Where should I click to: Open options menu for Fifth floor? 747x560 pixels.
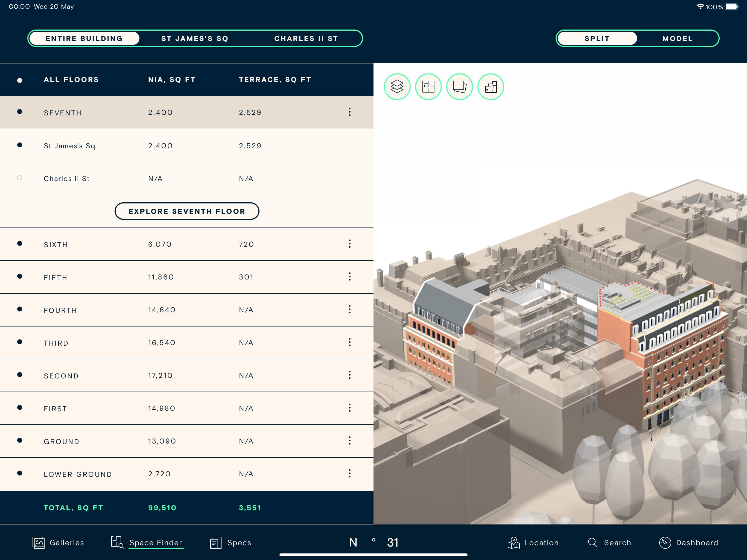pyautogui.click(x=349, y=277)
